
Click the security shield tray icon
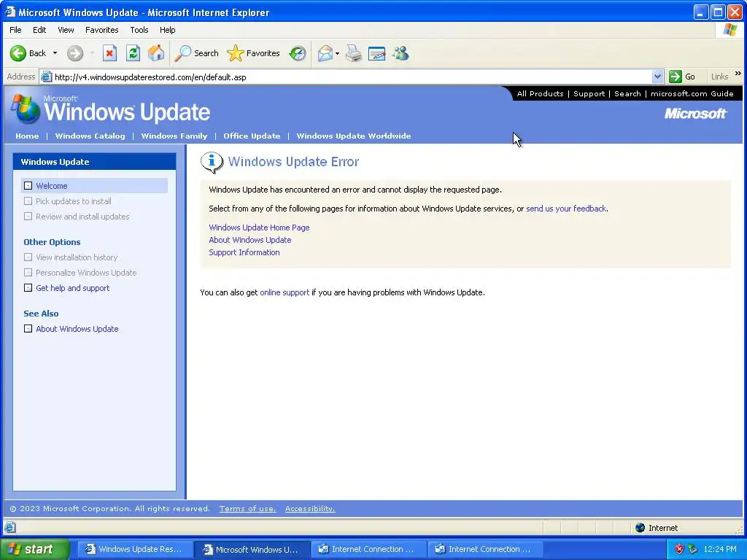(679, 549)
